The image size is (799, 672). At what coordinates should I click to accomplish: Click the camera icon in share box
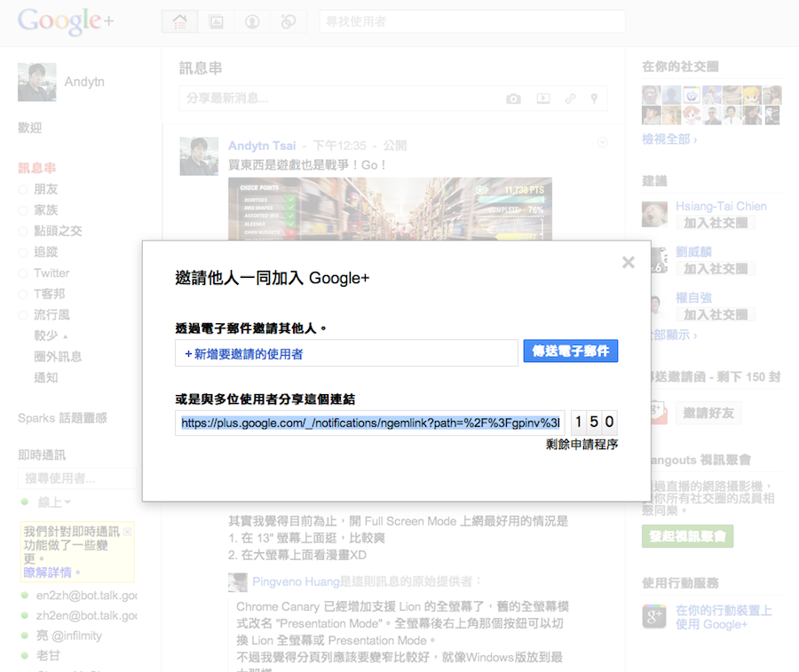[513, 99]
